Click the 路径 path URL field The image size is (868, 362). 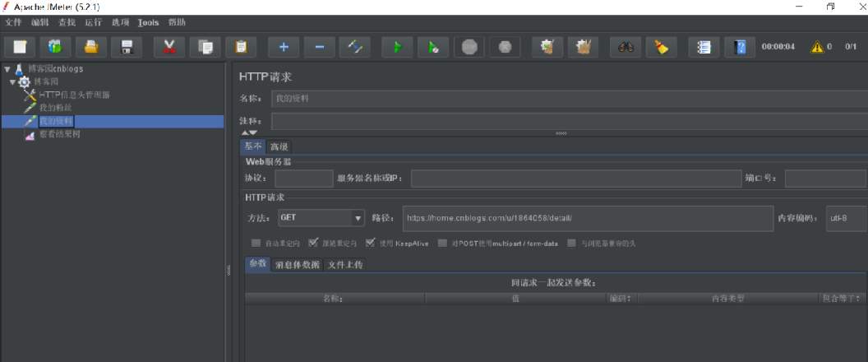(x=588, y=218)
